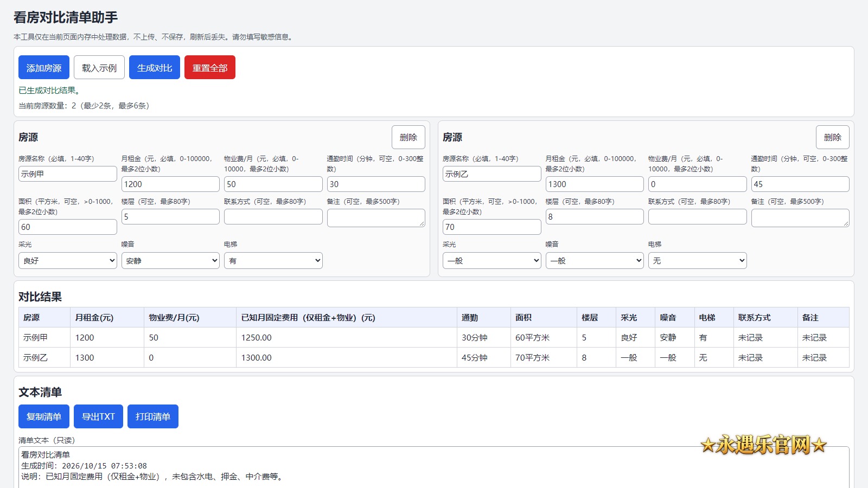Open the 噪音 dropdown showing 安静
Viewport: 868px width, 488px height.
(170, 261)
